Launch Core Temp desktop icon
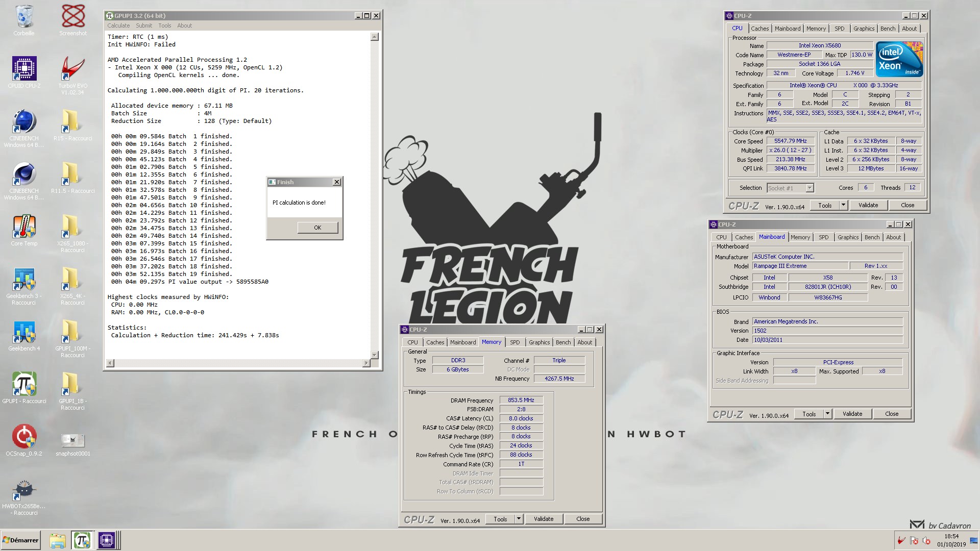 tap(24, 231)
